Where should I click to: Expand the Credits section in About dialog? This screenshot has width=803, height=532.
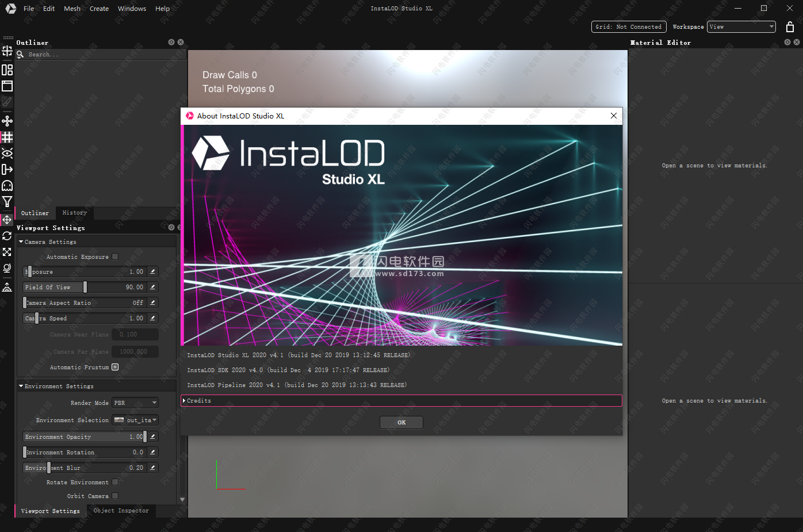pos(401,400)
